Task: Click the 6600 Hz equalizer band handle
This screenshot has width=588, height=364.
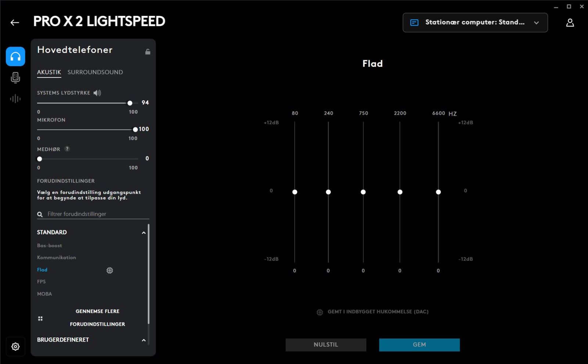Action: [438, 192]
